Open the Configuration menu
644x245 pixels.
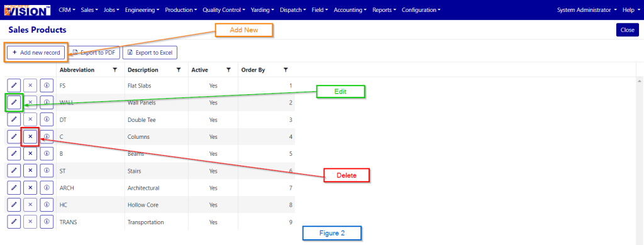(421, 10)
